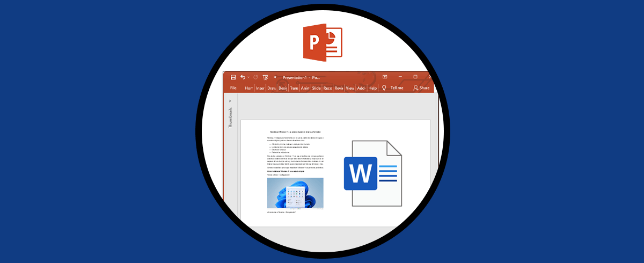644x263 pixels.
Task: Minimize the PowerPoint window
Action: [400, 77]
